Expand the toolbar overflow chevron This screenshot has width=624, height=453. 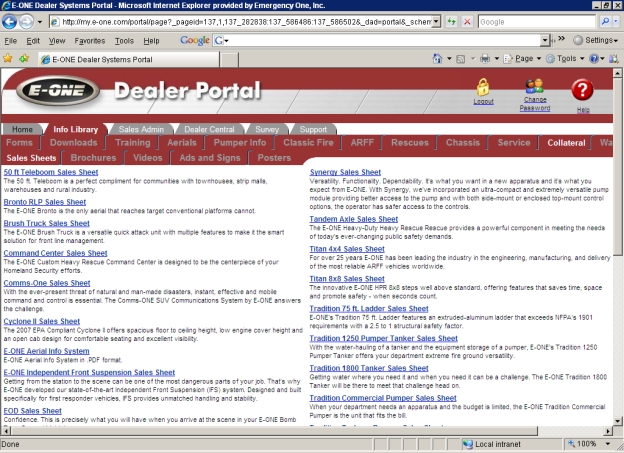point(562,39)
